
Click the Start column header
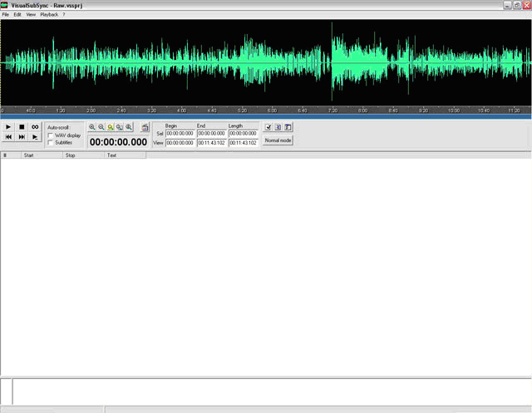[x=42, y=155]
